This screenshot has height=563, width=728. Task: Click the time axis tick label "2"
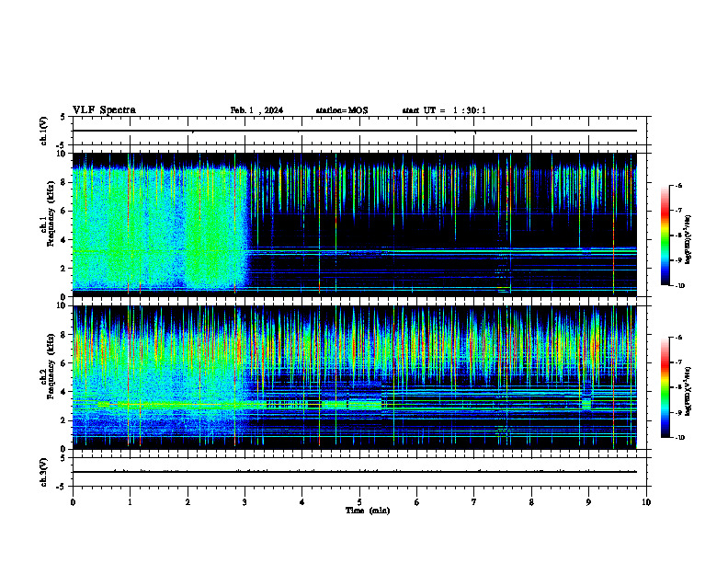tap(188, 502)
